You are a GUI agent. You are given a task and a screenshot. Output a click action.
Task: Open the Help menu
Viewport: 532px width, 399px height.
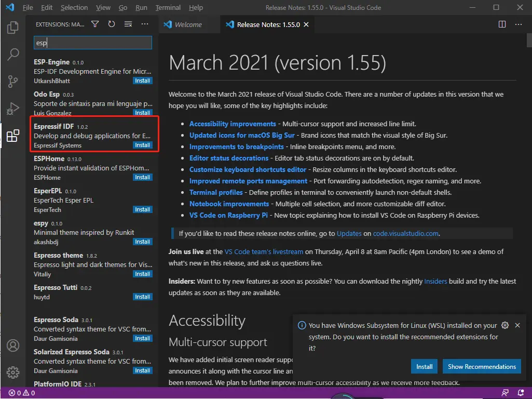[x=196, y=7]
